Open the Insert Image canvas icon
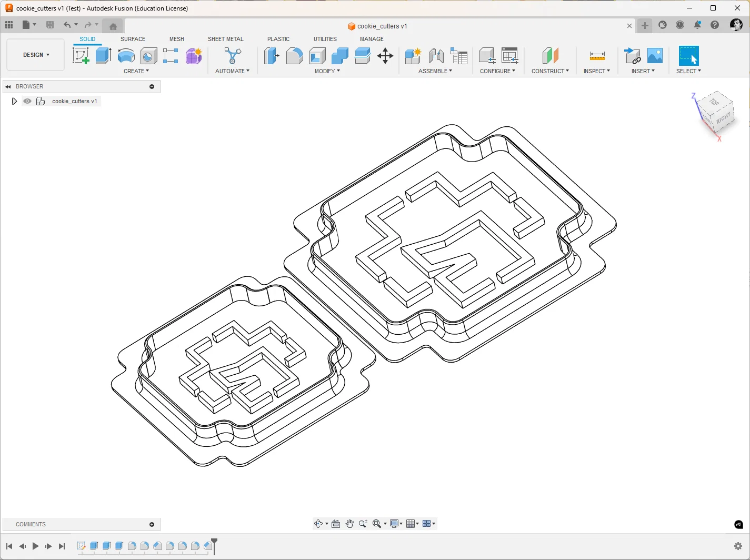Image resolution: width=750 pixels, height=560 pixels. pyautogui.click(x=655, y=56)
